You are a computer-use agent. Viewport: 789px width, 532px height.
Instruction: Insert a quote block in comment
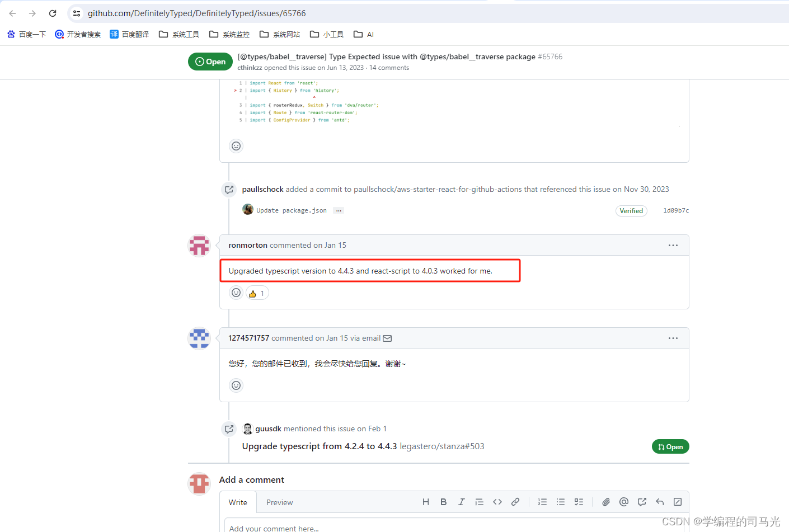(479, 502)
